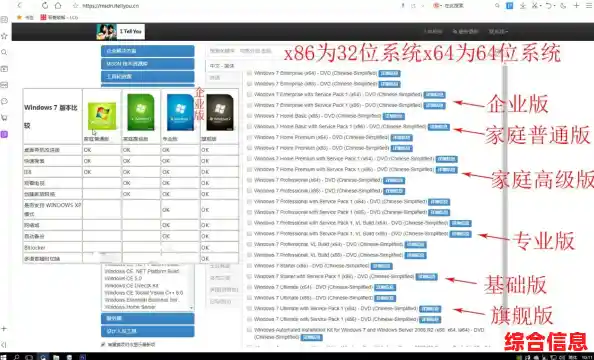Image resolution: width=594 pixels, height=360 pixels.
Task: Click the I Tell You site logo
Action: pos(120,31)
